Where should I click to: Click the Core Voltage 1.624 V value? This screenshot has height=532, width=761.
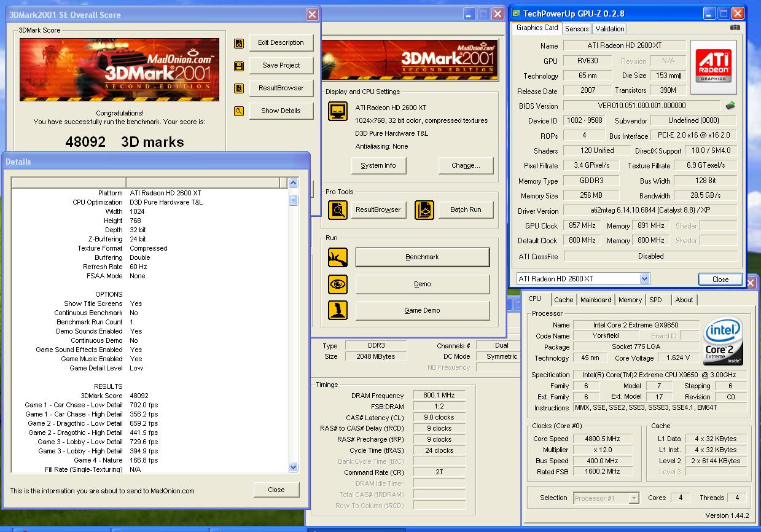click(x=678, y=358)
